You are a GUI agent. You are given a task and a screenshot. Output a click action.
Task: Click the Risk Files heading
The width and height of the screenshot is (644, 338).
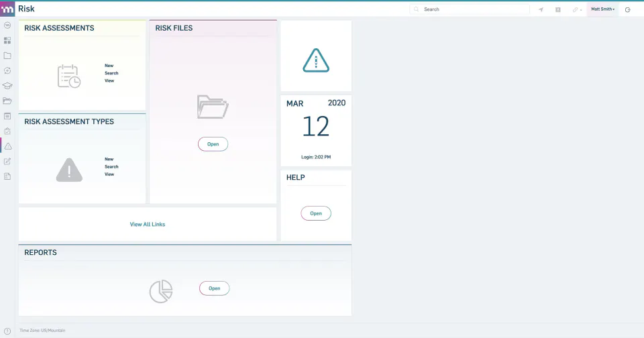[174, 28]
